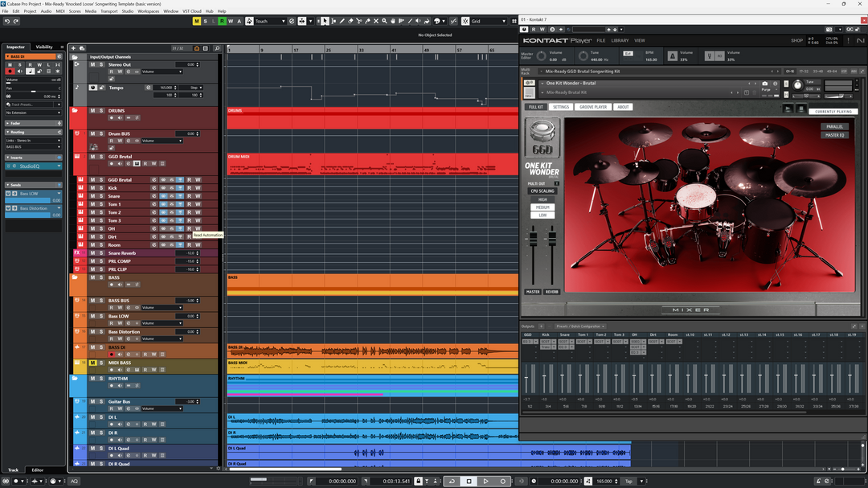The image size is (868, 488).
Task: Collapse the One Kit Wonder - Brutal instrument header
Action: (x=542, y=83)
